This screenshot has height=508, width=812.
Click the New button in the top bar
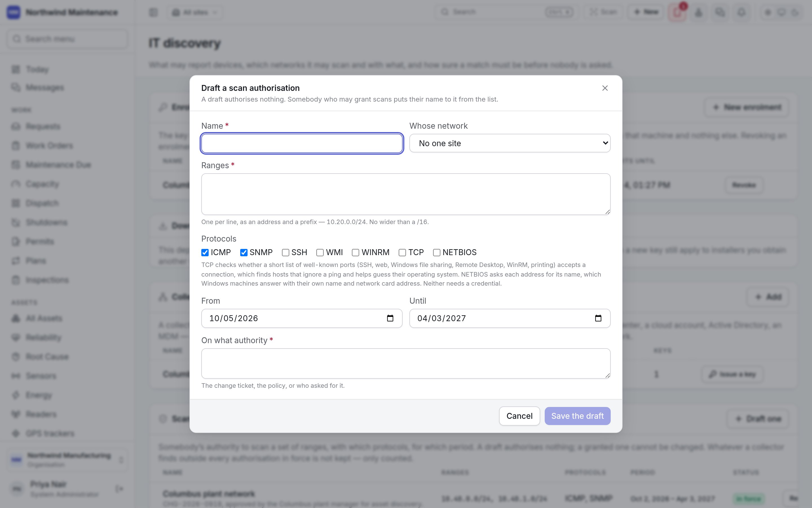pyautogui.click(x=646, y=12)
